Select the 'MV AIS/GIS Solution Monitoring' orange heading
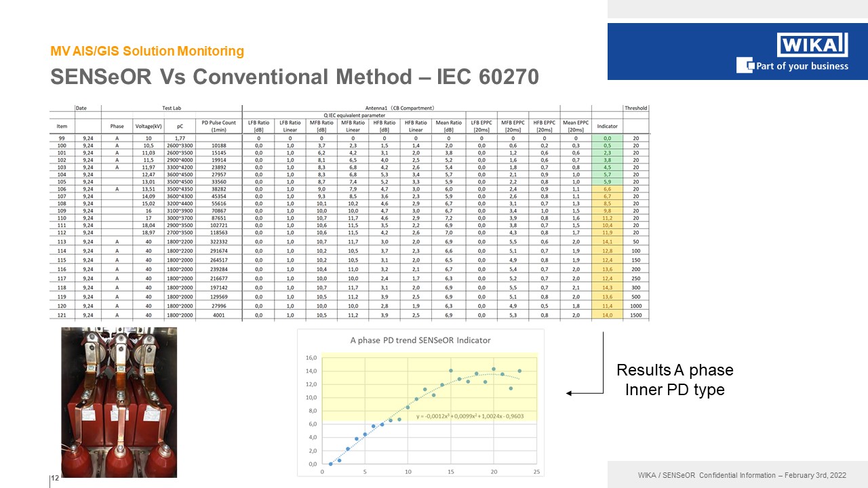The image size is (868, 488). (147, 51)
